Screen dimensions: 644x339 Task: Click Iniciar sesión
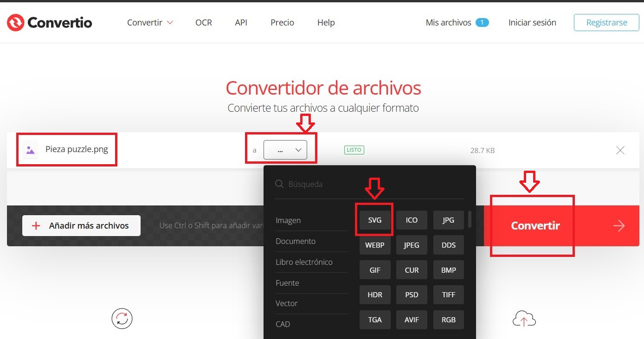tap(532, 22)
